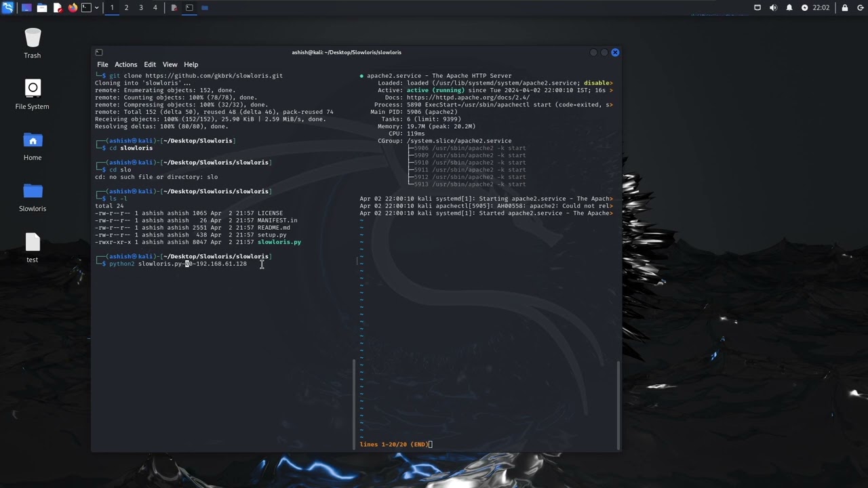This screenshot has width=868, height=488.
Task: Click 'cd: no such file or directory: slo'
Action: [157, 177]
